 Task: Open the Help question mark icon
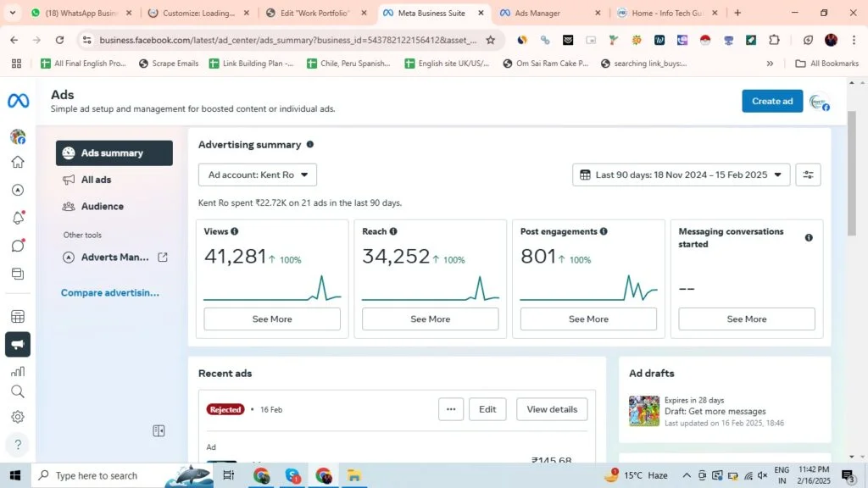[x=18, y=445]
